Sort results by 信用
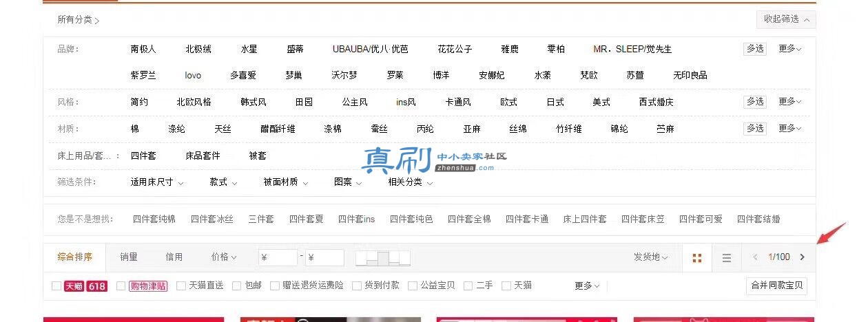 (x=174, y=257)
